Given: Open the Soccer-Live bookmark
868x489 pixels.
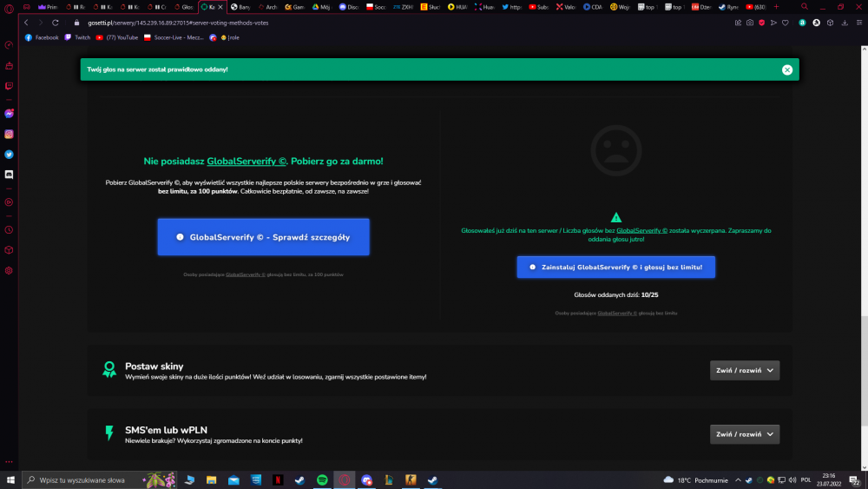Looking at the screenshot, I should point(174,37).
